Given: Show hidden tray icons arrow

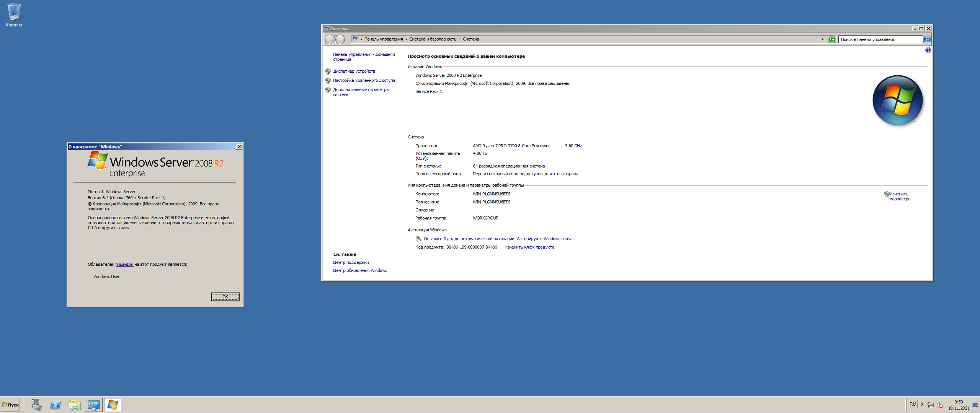Looking at the screenshot, I should coord(922,405).
